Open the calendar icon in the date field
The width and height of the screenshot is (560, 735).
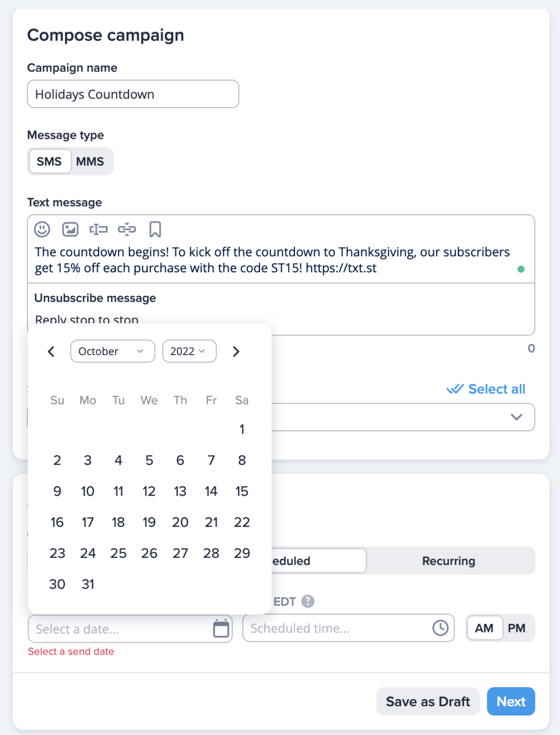point(220,628)
